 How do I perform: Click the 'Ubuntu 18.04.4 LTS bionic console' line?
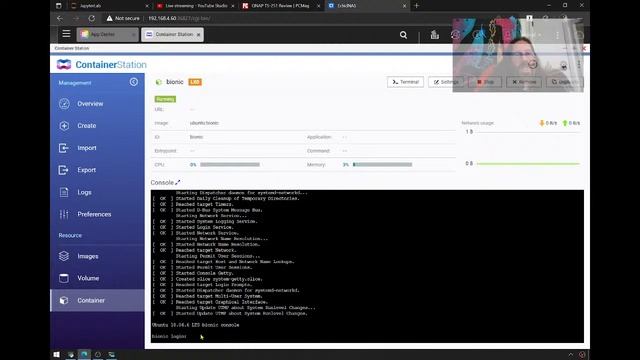click(196, 325)
